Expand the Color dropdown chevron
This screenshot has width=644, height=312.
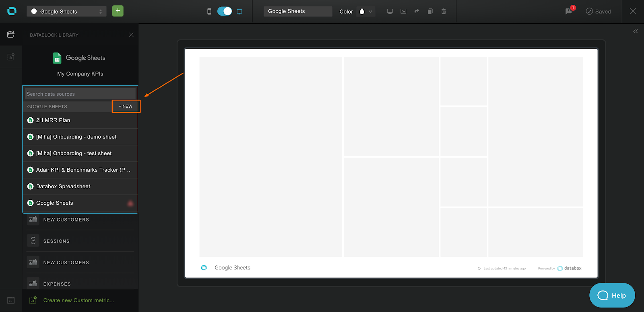(370, 11)
